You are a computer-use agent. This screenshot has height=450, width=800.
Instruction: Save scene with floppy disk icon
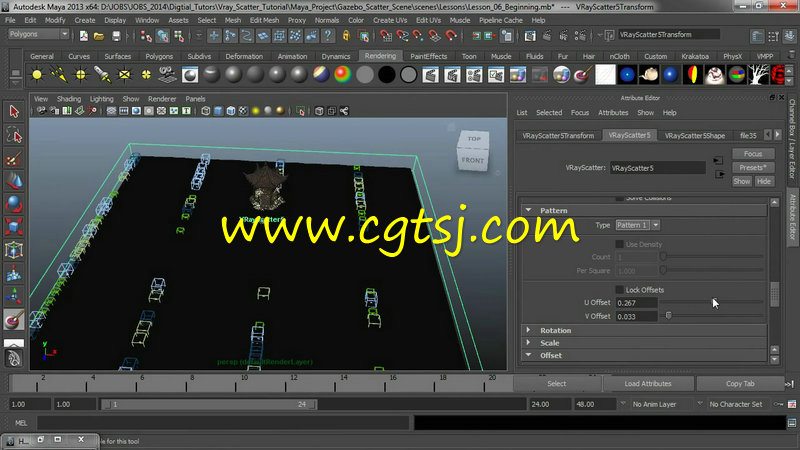click(x=116, y=36)
